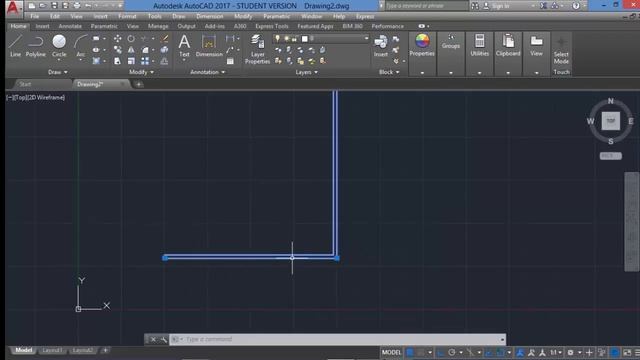
Task: Select the Dimension tool
Action: point(209,45)
